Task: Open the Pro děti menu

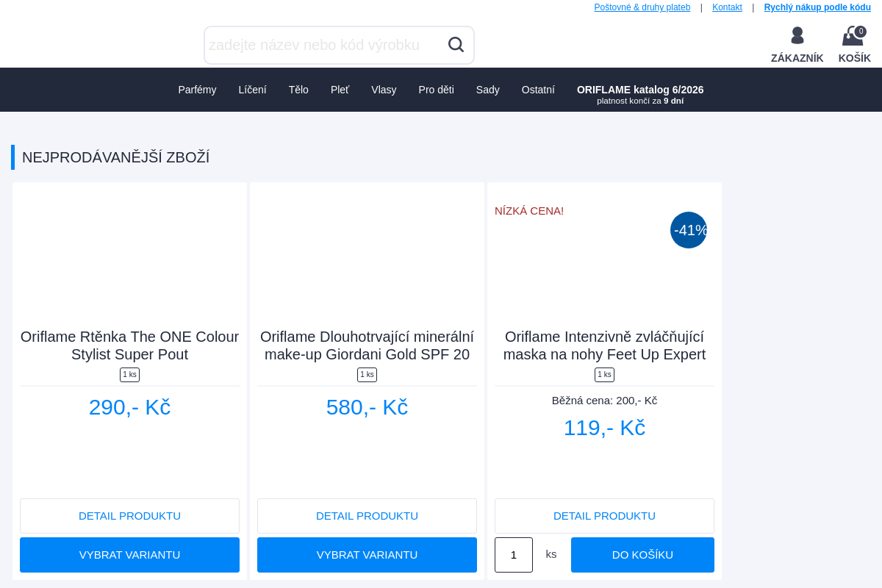Action: click(436, 90)
